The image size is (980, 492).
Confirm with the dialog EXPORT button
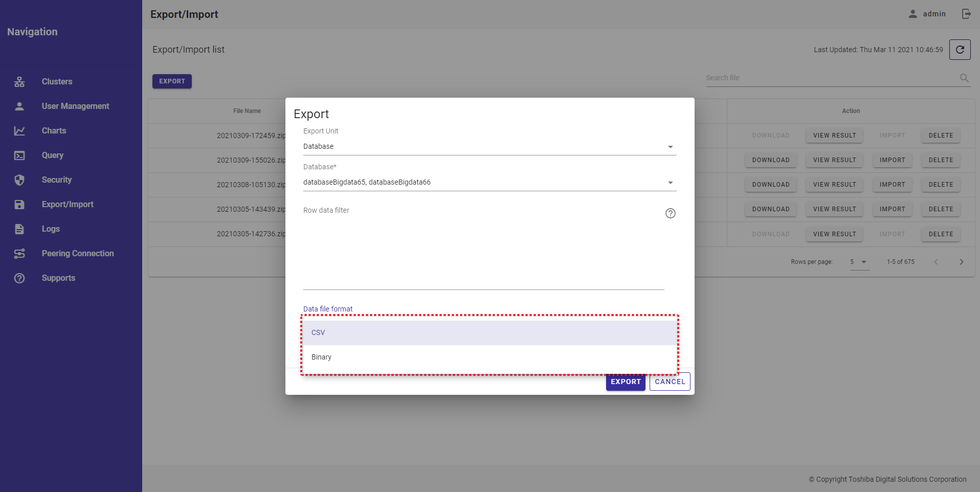tap(626, 382)
